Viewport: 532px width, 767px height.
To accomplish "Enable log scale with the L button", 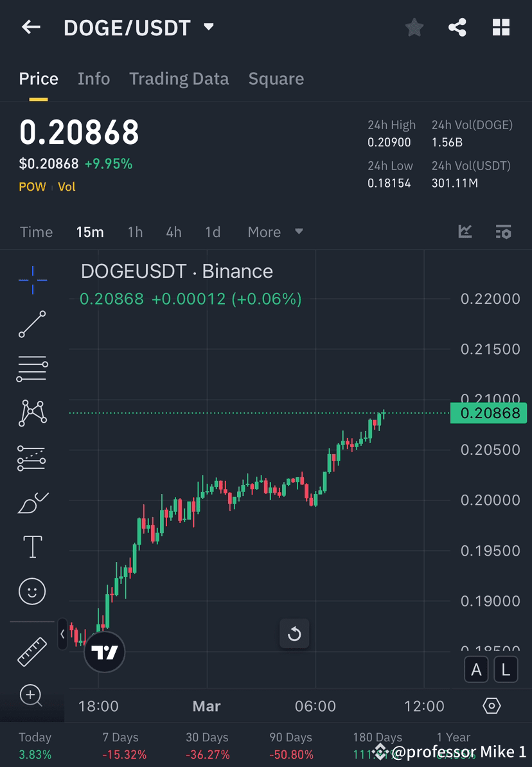I will click(x=506, y=669).
